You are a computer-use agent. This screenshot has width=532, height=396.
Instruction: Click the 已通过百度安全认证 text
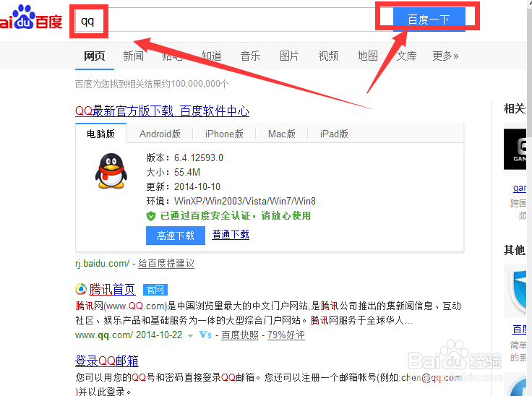coord(206,216)
